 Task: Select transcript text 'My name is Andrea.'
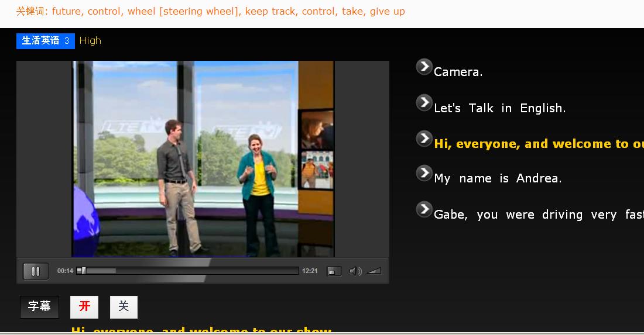pyautogui.click(x=498, y=179)
